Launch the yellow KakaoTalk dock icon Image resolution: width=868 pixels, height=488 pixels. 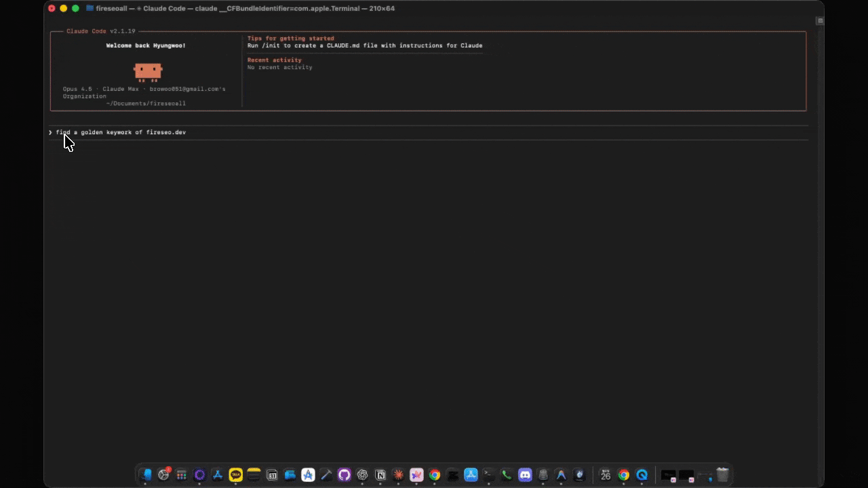coord(235,474)
